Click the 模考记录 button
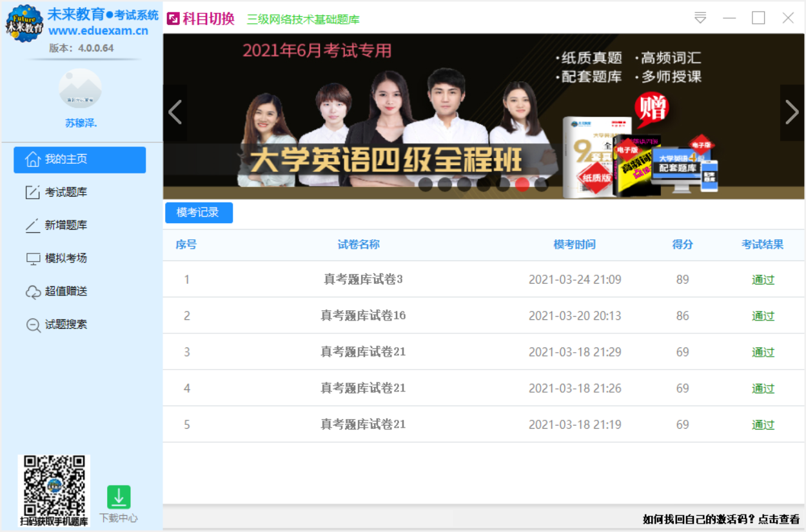Screen dimensions: 806x532 199,213
